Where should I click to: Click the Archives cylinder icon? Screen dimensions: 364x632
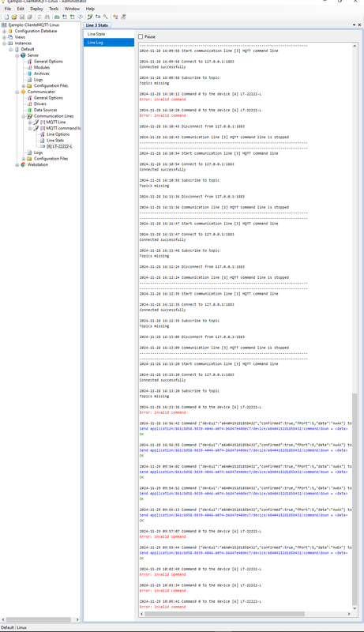pos(29,73)
